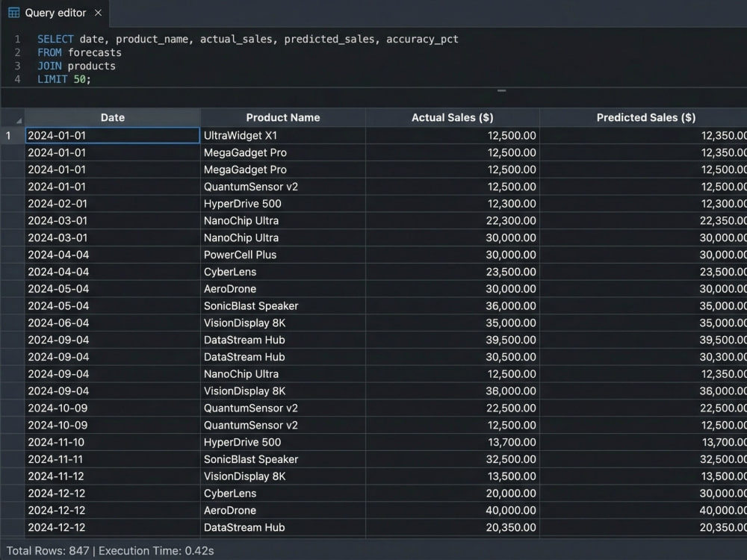Select the DataStream Hub cell dated 2024-12-12
Viewport: 747px width, 560px height.
(283, 528)
